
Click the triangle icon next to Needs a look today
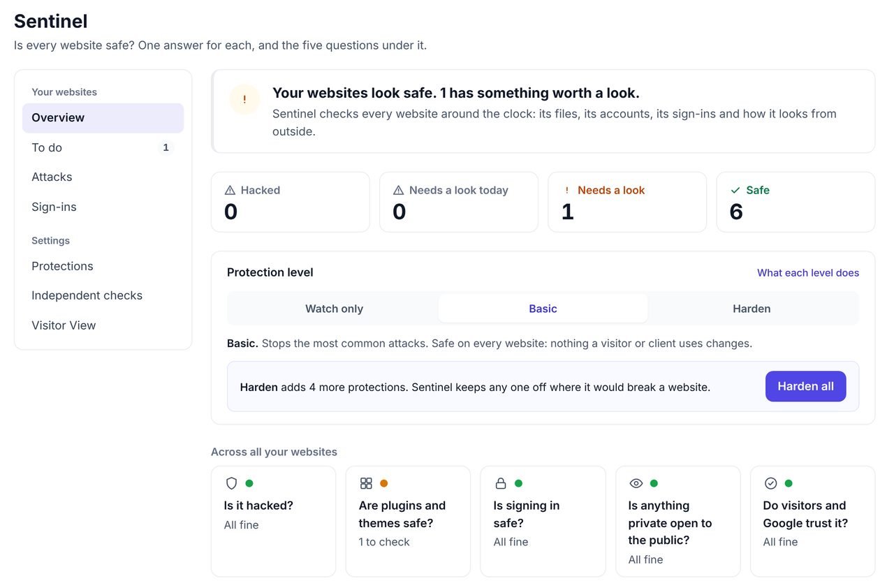398,190
